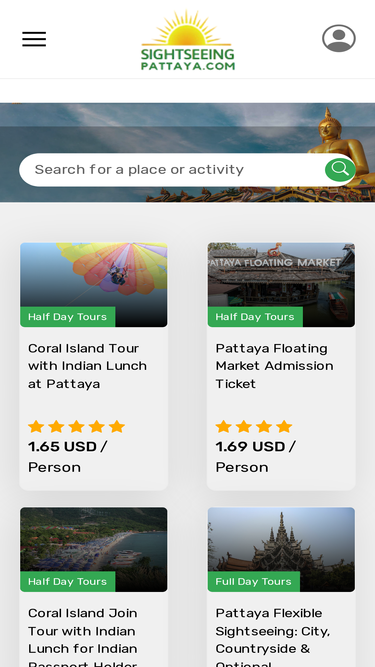Tap the Sightseeing Pattaya logo

188,40
